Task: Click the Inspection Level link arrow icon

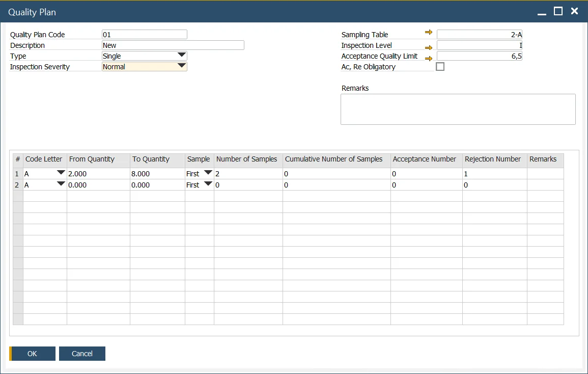Action: click(429, 47)
